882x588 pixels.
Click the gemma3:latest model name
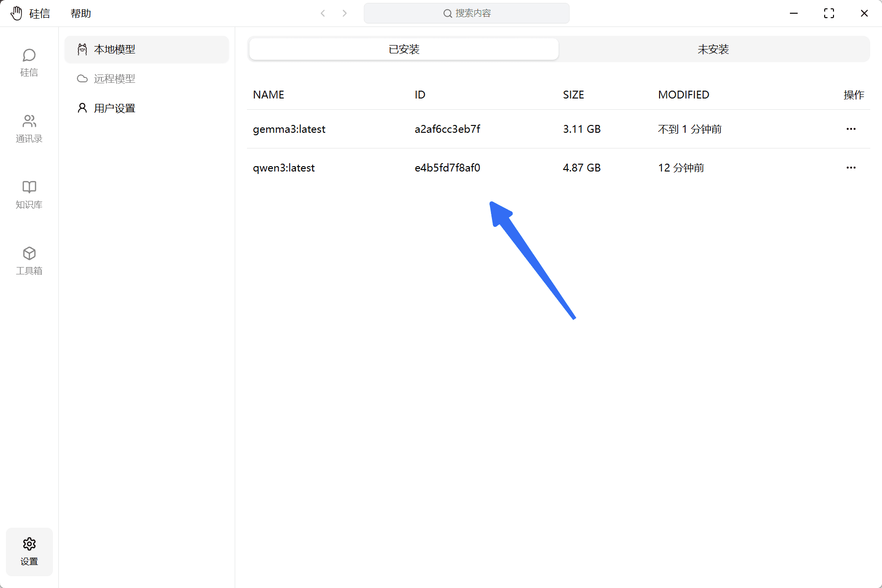[289, 129]
